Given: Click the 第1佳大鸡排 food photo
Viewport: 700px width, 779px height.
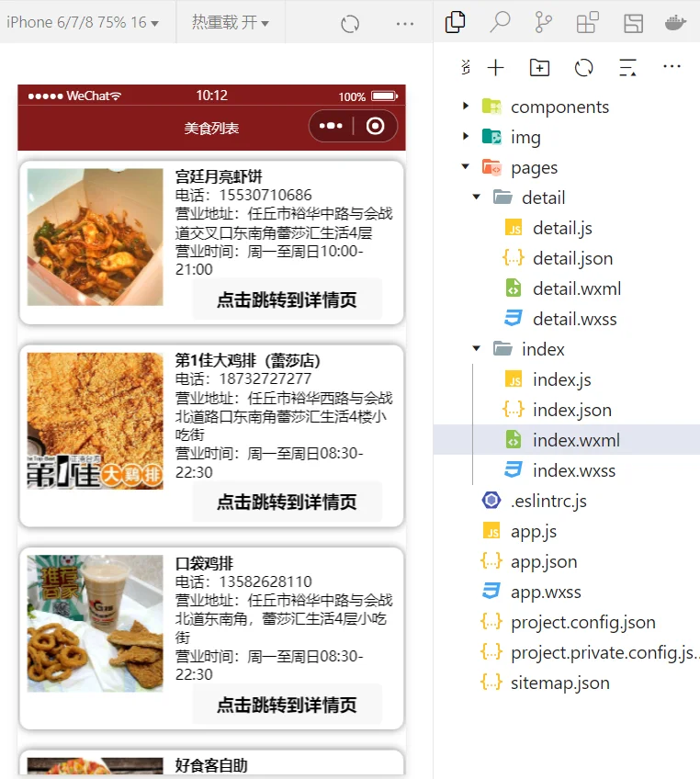Looking at the screenshot, I should [95, 422].
